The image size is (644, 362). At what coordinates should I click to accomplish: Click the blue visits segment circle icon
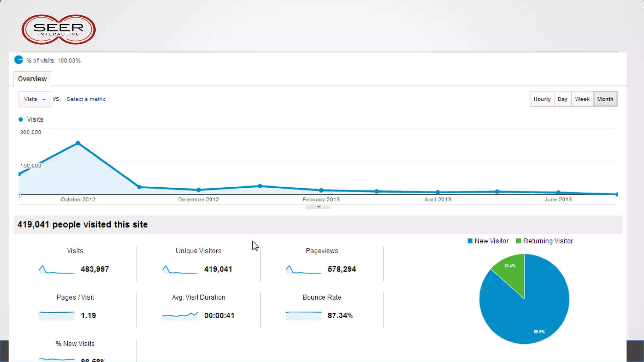pos(19,60)
